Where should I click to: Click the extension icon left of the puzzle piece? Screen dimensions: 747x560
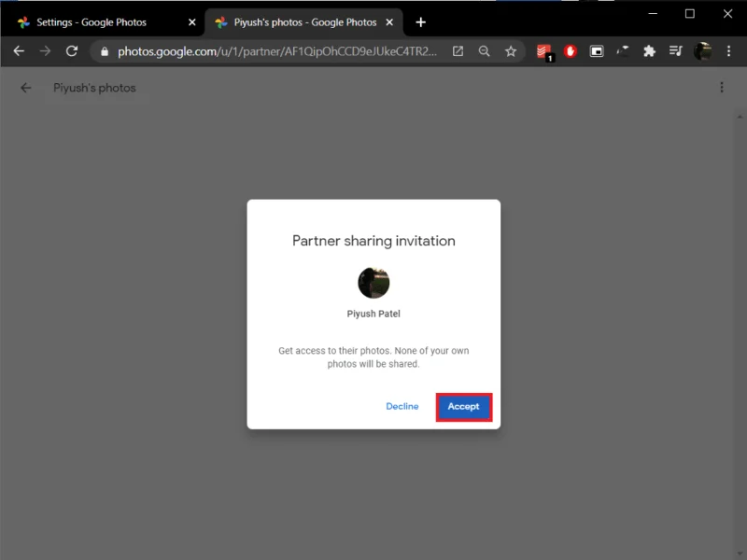coord(623,51)
